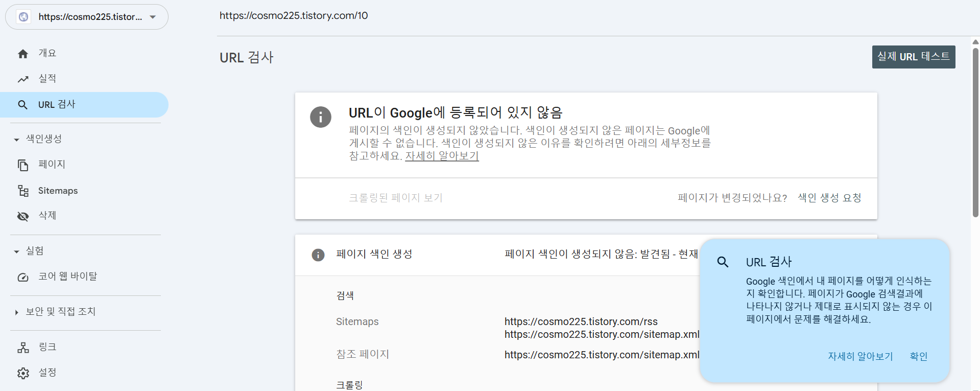Click the magnifier icon beside URL 검사 in the sidebar
Image resolution: width=980 pixels, height=391 pixels.
click(x=22, y=105)
